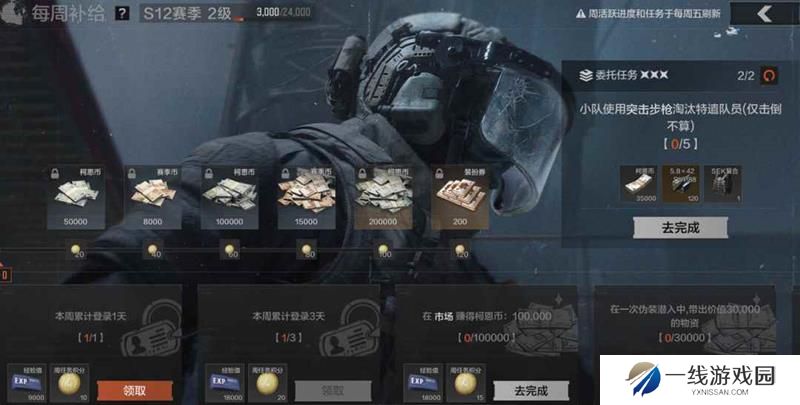Refresh the commission task with the orange icon
This screenshot has width=800, height=405.
coord(769,75)
